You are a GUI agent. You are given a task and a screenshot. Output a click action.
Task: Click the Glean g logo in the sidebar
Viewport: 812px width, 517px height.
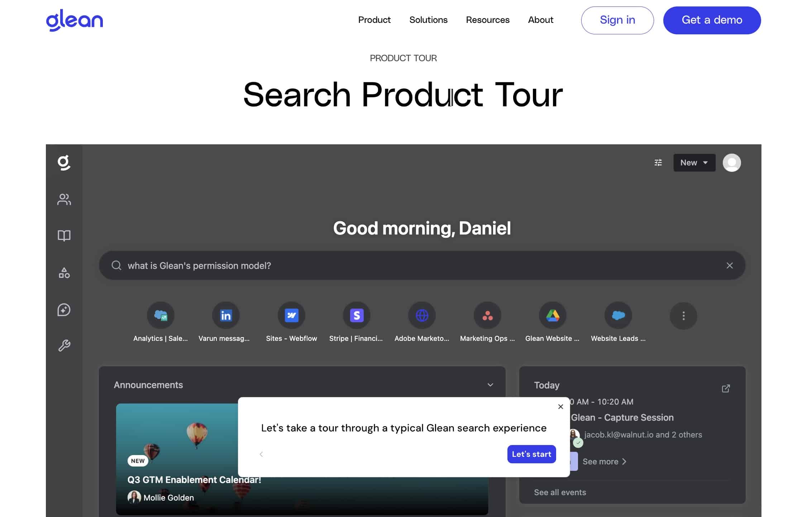64,163
